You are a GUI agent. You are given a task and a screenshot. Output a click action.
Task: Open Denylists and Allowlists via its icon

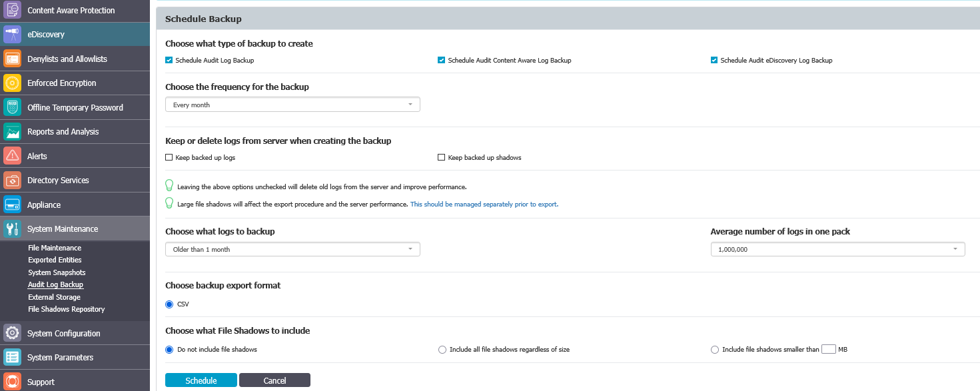tap(11, 58)
